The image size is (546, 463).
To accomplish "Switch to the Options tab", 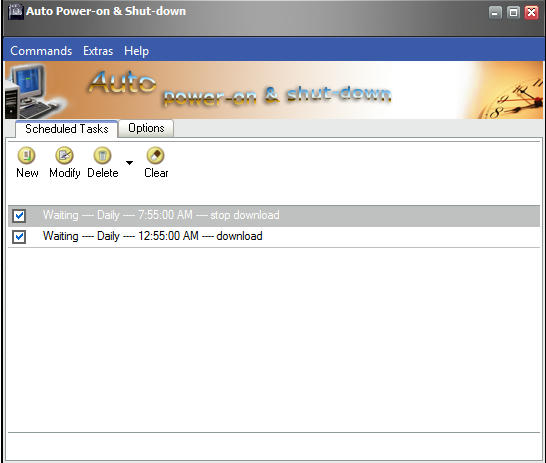I will pos(146,128).
